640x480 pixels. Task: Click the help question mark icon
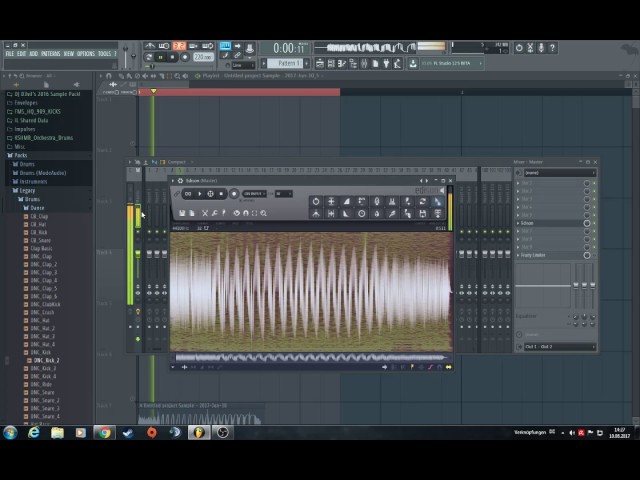point(552,48)
